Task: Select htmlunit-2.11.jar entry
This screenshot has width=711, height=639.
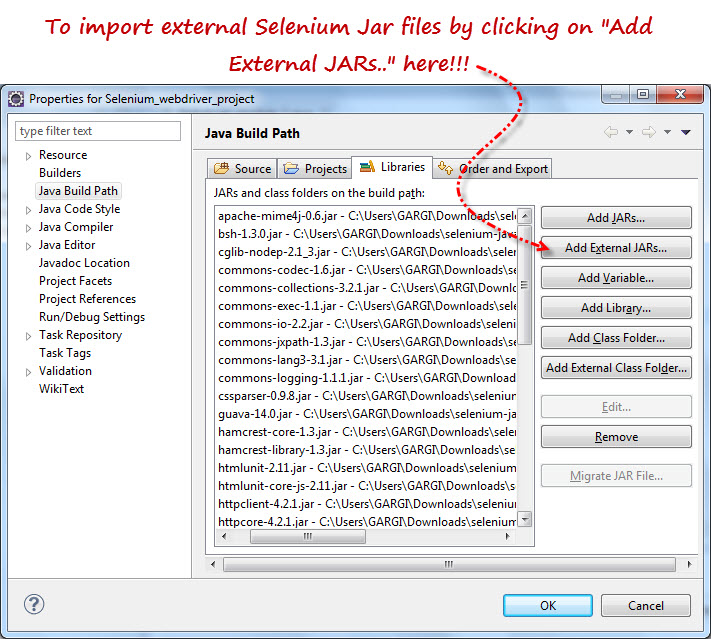Action: coord(367,468)
